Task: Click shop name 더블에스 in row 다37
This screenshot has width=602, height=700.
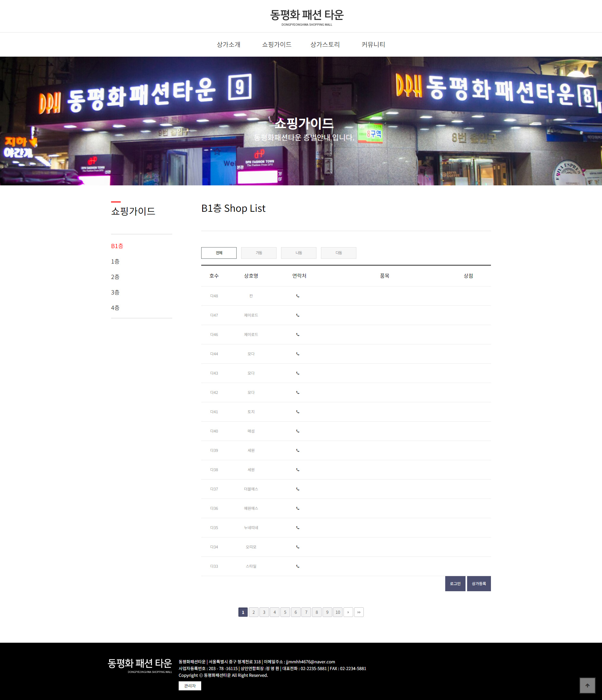Action: point(251,489)
